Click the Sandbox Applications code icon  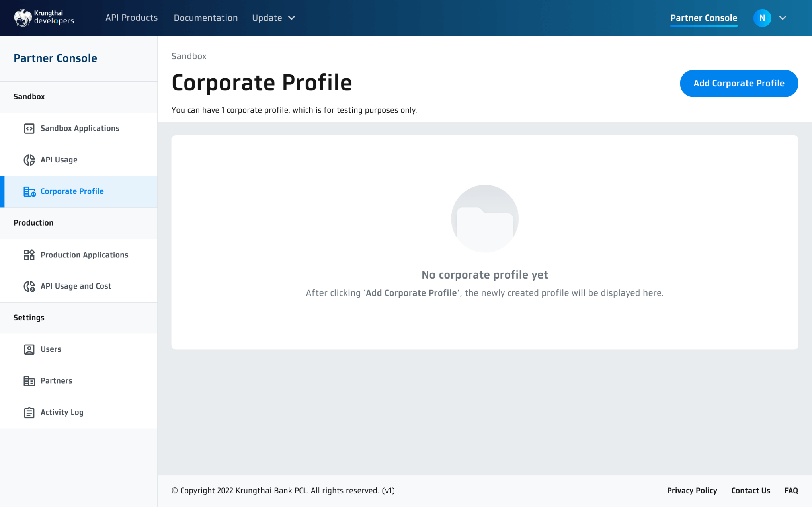(29, 128)
